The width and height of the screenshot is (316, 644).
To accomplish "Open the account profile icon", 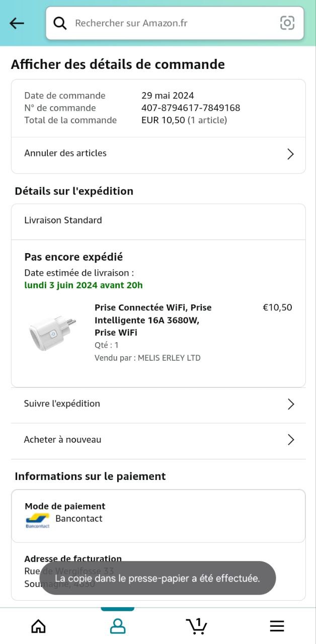I will (x=118, y=626).
